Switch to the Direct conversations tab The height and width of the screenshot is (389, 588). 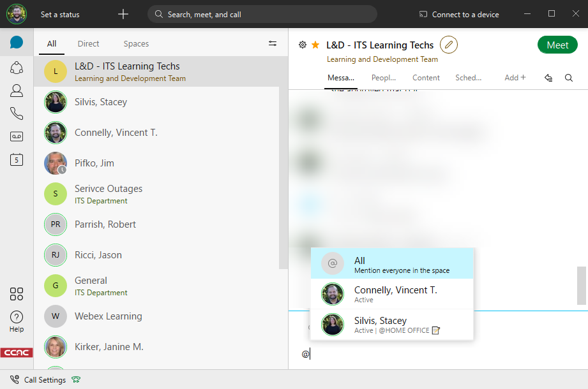pos(88,43)
